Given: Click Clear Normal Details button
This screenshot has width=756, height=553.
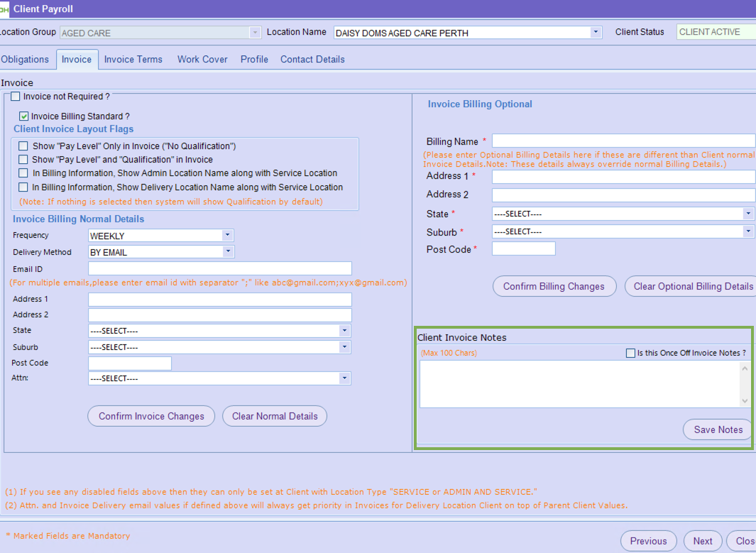Looking at the screenshot, I should pos(275,416).
